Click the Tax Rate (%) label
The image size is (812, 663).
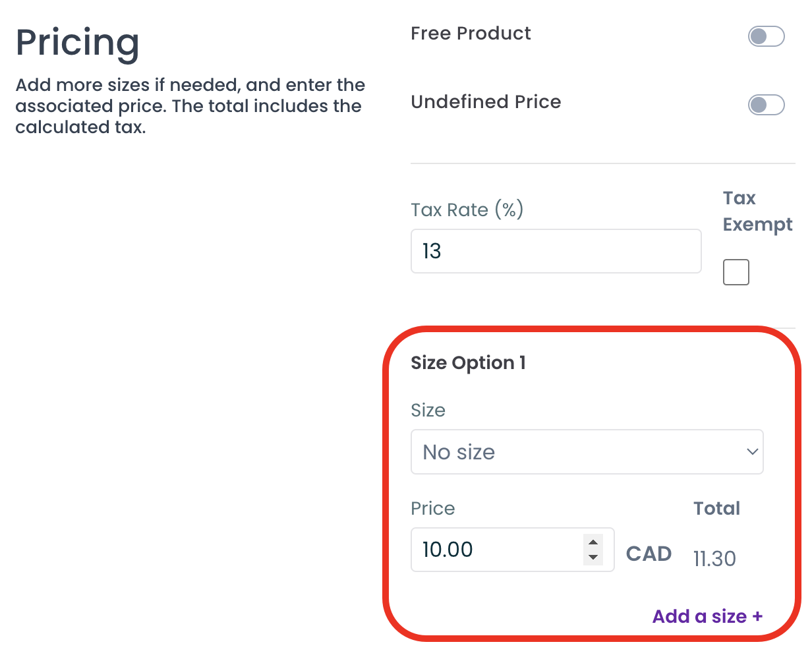coord(467,210)
